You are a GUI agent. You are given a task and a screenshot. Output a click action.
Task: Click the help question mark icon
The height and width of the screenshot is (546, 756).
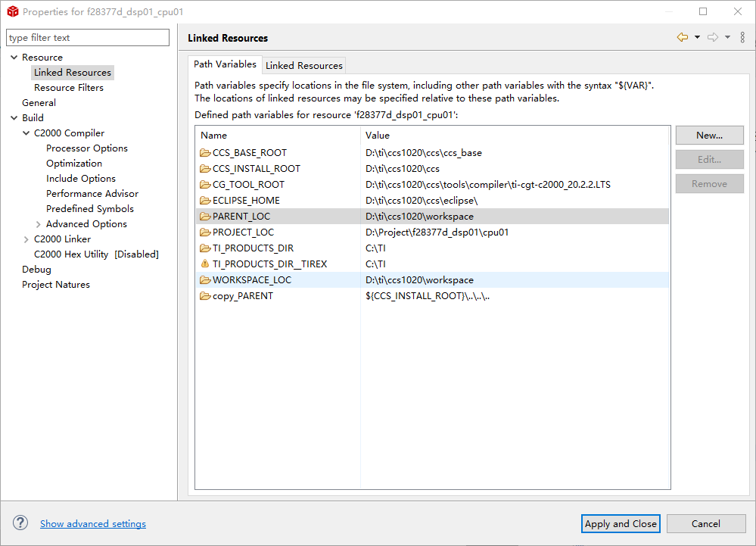pyautogui.click(x=21, y=523)
